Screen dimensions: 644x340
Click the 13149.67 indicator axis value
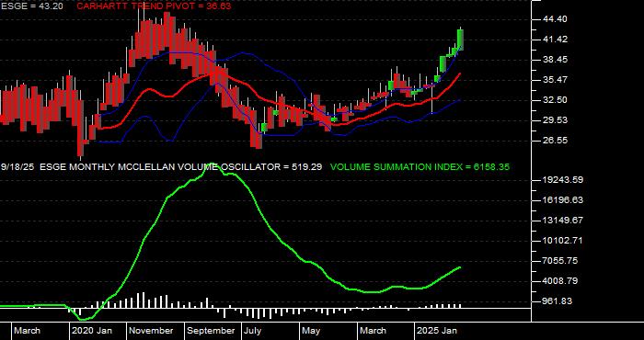click(563, 221)
